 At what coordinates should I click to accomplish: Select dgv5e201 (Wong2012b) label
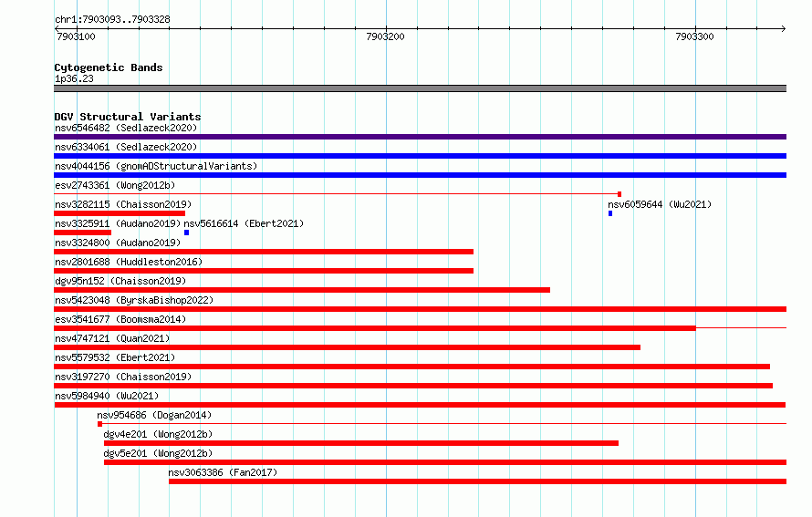point(158,453)
